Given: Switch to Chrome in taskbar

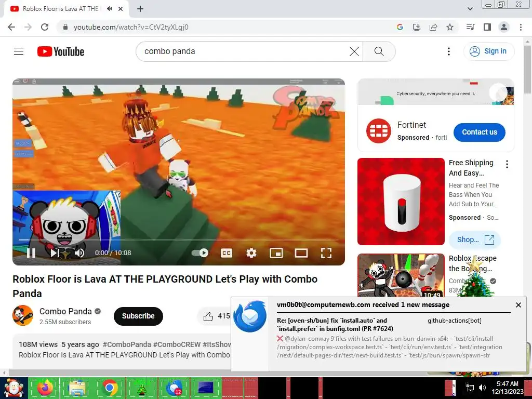Looking at the screenshot, I should point(109,388).
